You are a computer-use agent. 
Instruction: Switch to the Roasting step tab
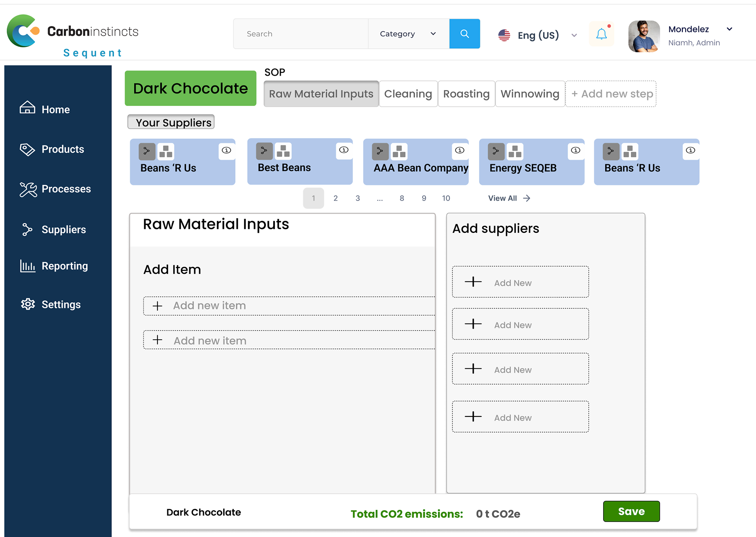point(466,94)
